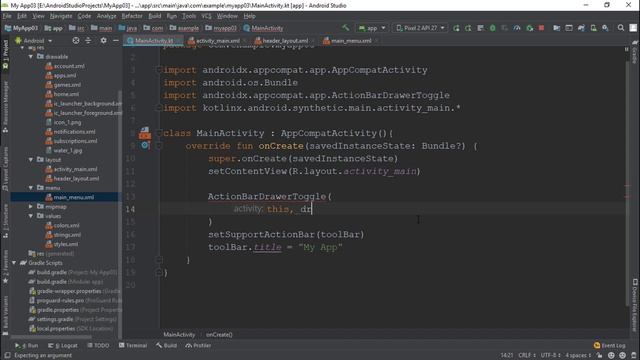
Task: Open the Profiler tool window button
Action: [x=198, y=346]
